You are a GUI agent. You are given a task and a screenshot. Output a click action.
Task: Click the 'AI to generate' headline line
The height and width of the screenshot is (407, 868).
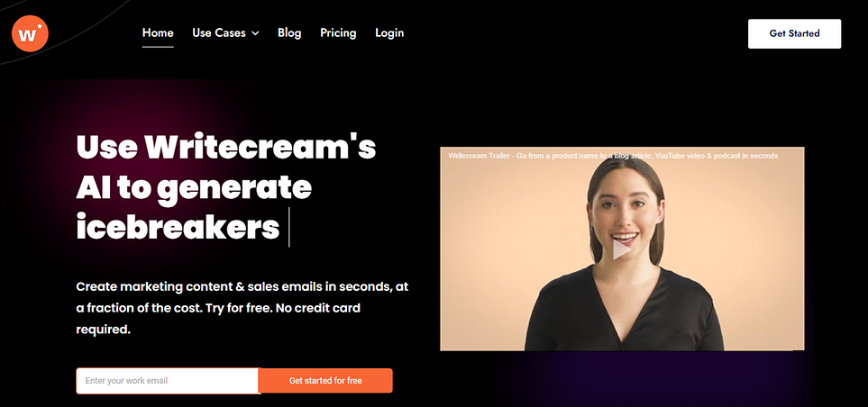194,188
